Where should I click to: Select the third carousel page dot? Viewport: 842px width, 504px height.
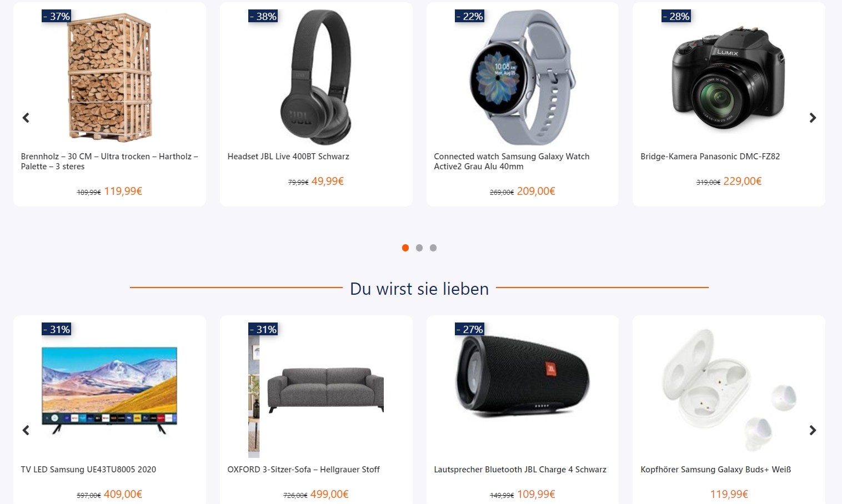click(433, 248)
